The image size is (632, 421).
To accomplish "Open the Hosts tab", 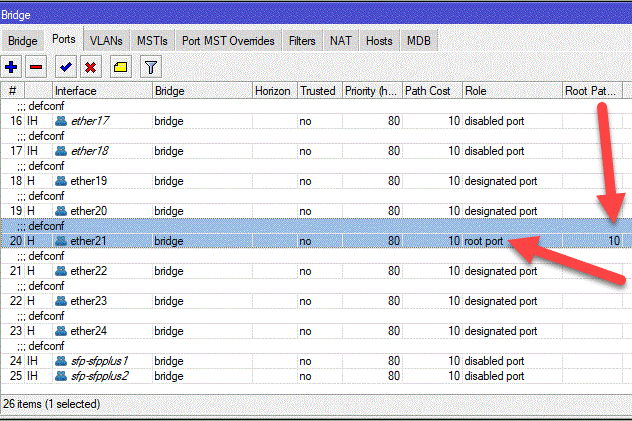I will 379,41.
